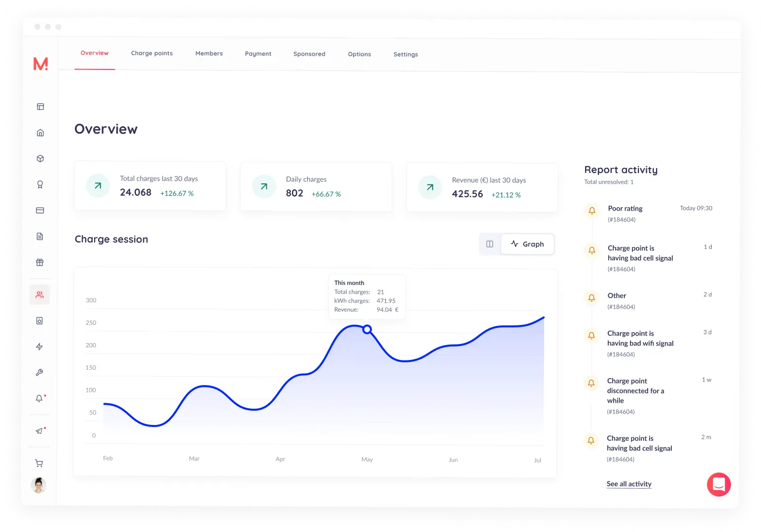
Task: Open the lightning bolt sidebar icon
Action: (x=39, y=347)
